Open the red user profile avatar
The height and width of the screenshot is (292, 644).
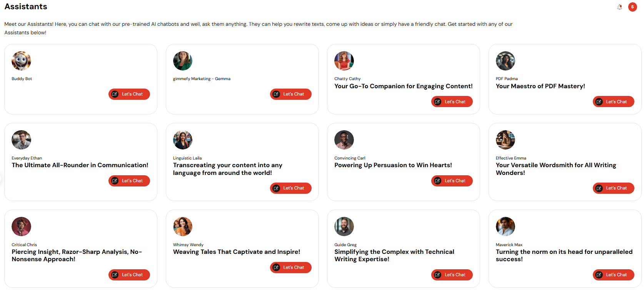[632, 7]
